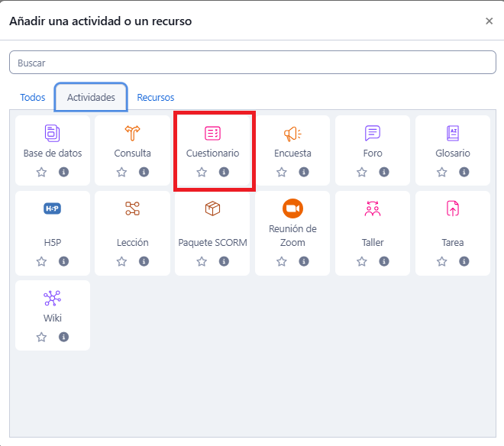Select the Base de datos activity icon

click(52, 134)
